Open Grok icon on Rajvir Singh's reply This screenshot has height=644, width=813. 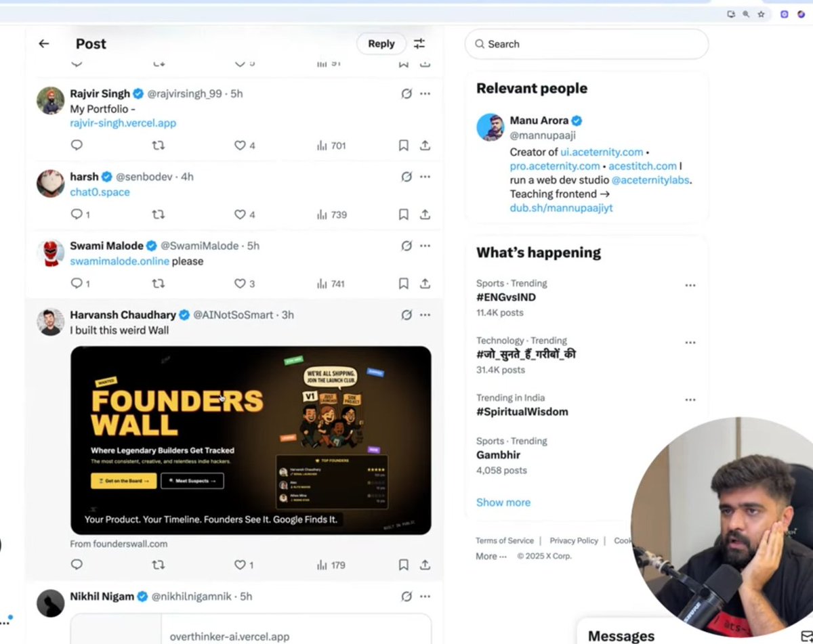point(406,94)
